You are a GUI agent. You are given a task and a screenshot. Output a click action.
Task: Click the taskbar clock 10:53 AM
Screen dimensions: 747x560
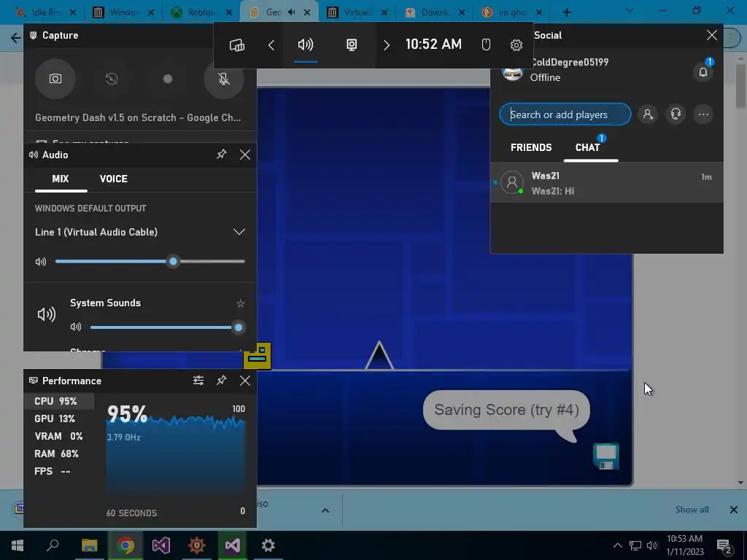[x=684, y=539]
